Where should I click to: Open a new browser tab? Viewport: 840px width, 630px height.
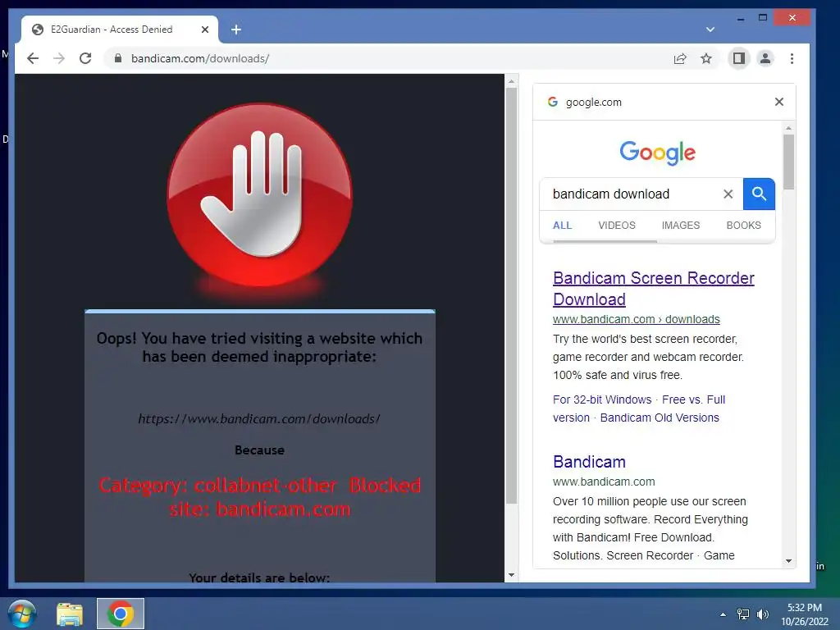click(x=236, y=30)
